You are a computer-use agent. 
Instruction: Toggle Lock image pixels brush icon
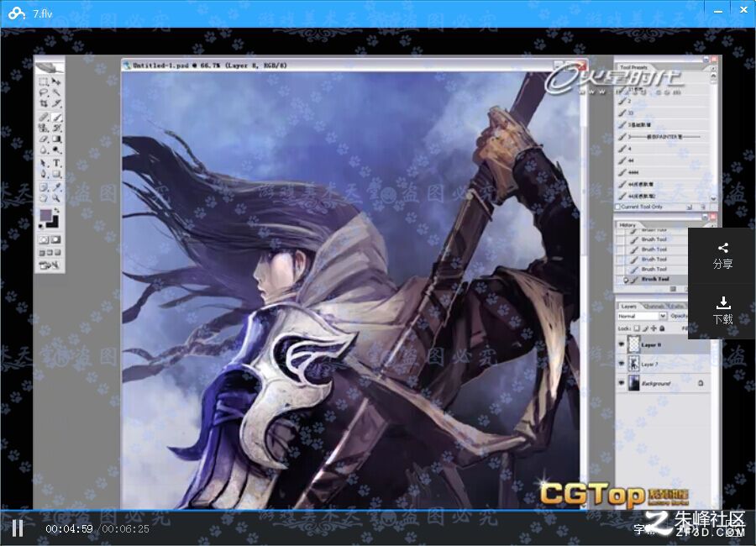646,328
